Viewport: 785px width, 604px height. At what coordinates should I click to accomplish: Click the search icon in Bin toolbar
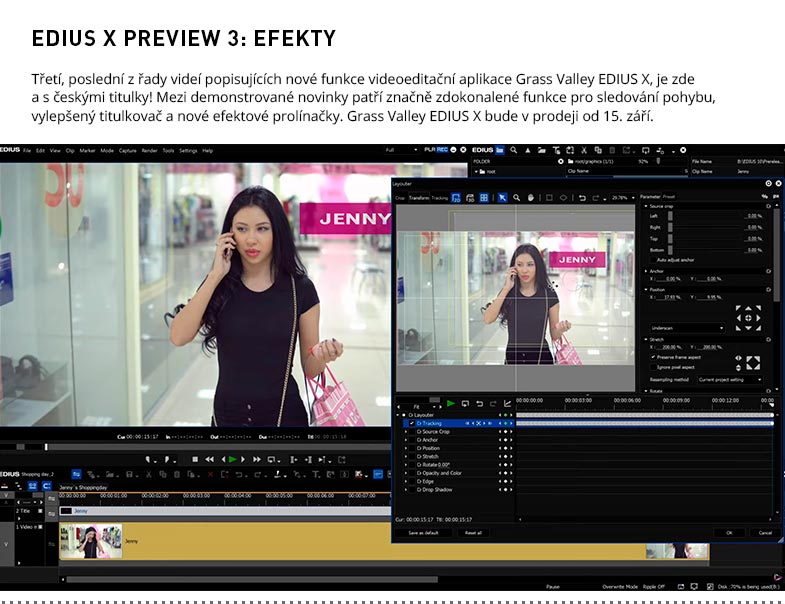[x=514, y=150]
